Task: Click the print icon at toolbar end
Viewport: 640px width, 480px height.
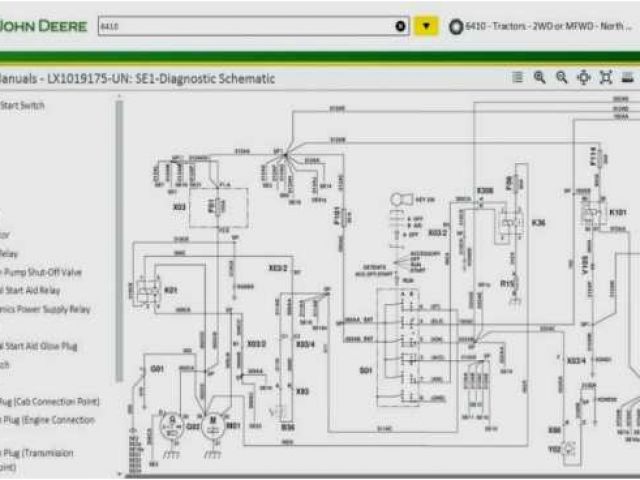Action: pyautogui.click(x=628, y=77)
